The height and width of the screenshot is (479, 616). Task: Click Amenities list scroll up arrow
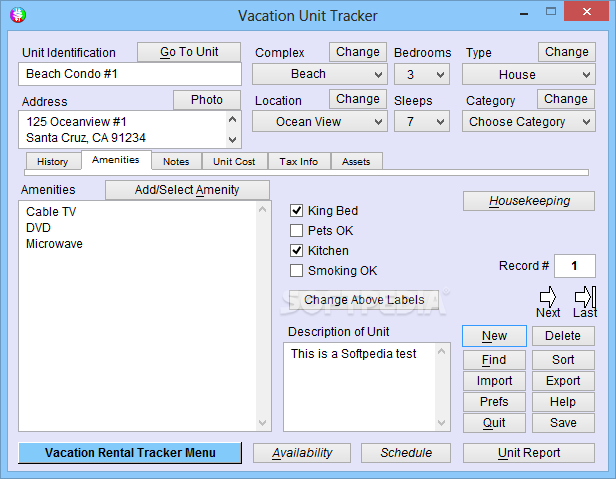[263, 209]
